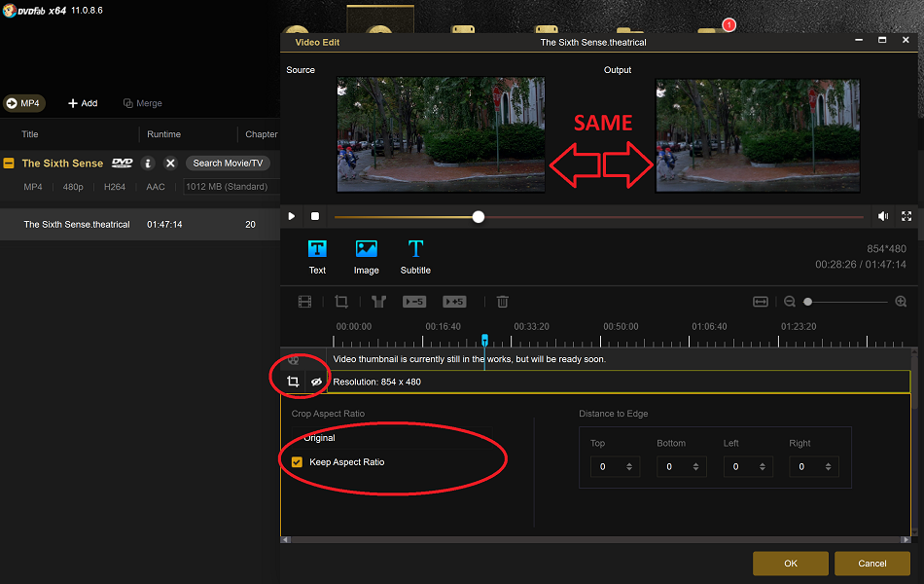Click the Chapter column header
Image resolution: width=924 pixels, height=584 pixels.
(x=262, y=134)
